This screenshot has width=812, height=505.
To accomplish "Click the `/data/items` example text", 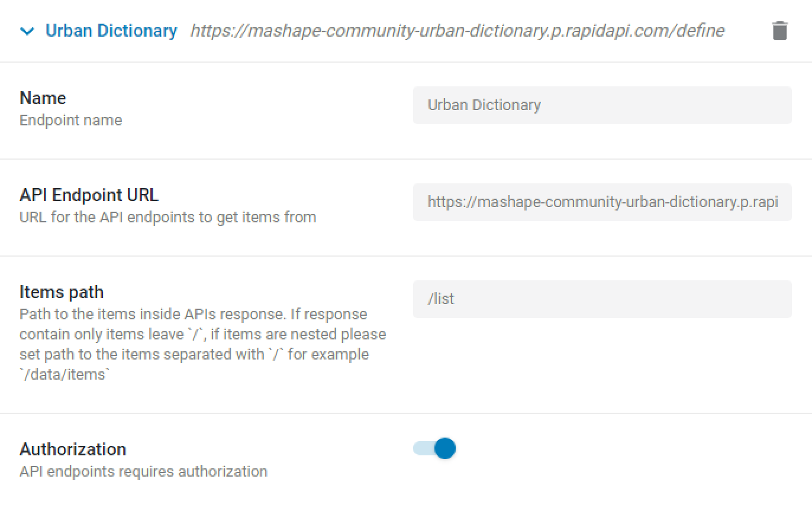I will tap(65, 374).
